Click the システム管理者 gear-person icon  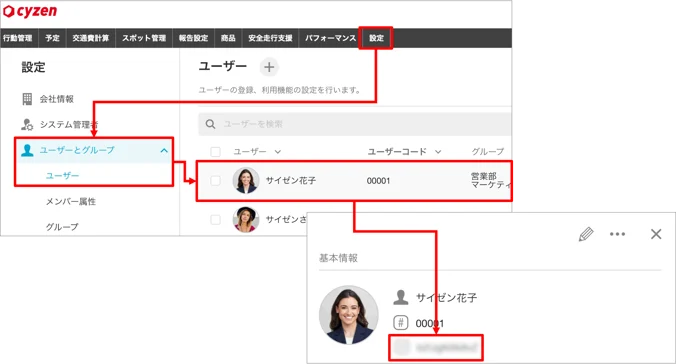click(27, 125)
